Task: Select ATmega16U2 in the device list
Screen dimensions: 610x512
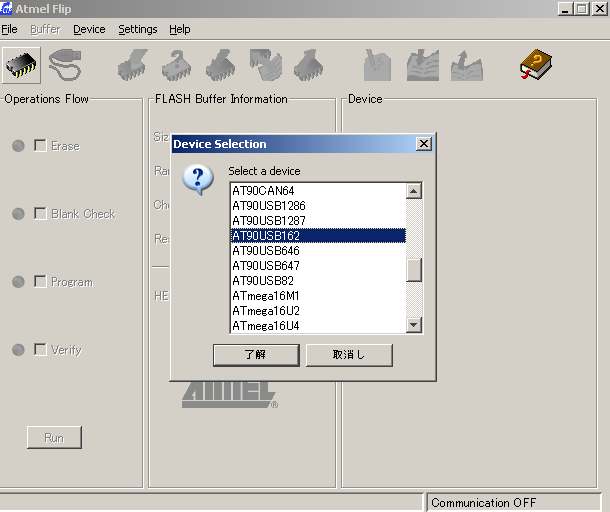Action: point(318,311)
